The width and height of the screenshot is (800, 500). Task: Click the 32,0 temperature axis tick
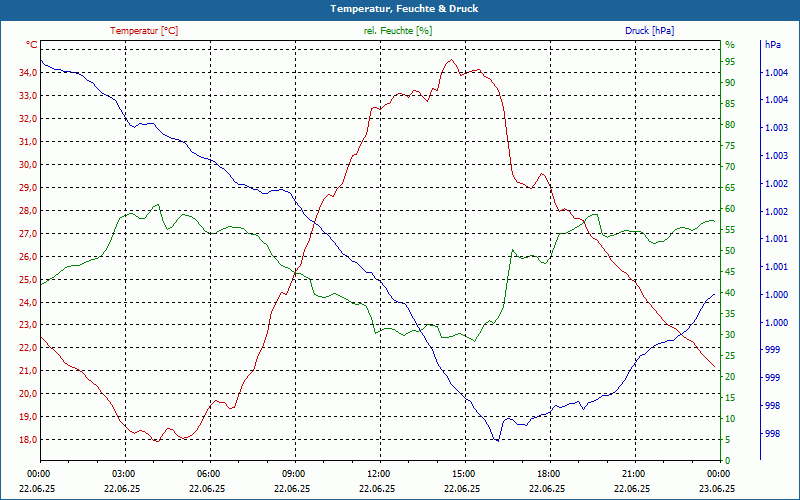point(28,119)
